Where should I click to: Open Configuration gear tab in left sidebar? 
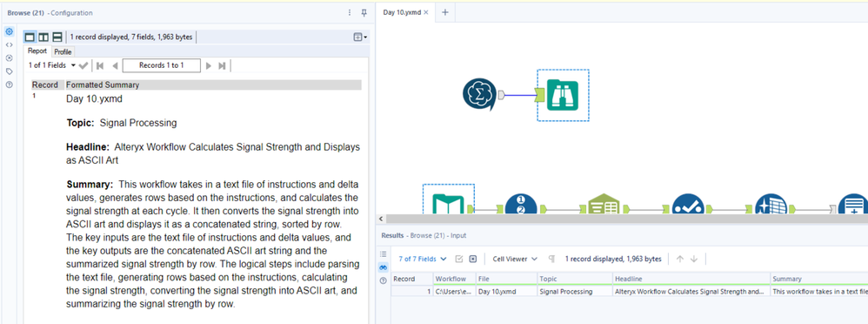9,31
